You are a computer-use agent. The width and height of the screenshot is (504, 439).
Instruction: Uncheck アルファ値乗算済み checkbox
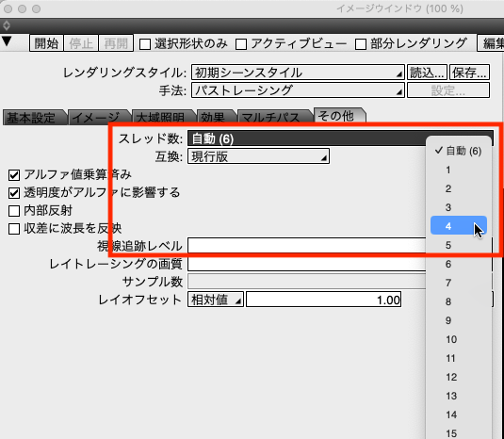[14, 175]
